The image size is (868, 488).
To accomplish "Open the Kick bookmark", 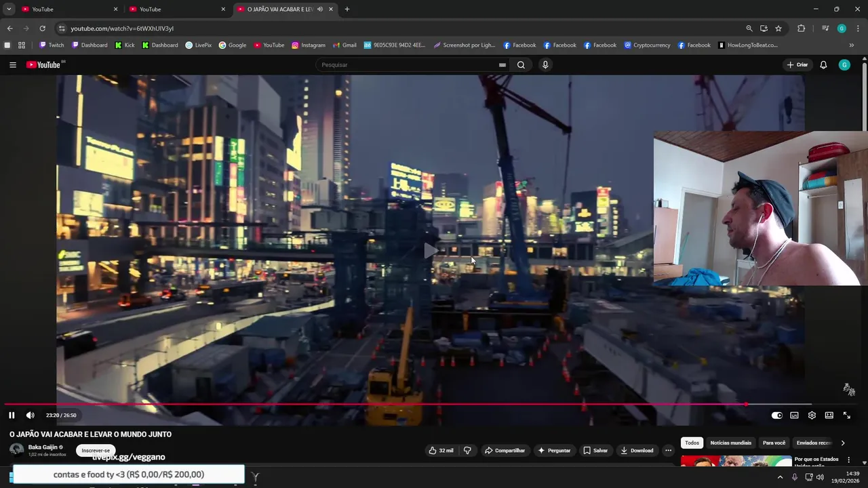I will point(125,45).
